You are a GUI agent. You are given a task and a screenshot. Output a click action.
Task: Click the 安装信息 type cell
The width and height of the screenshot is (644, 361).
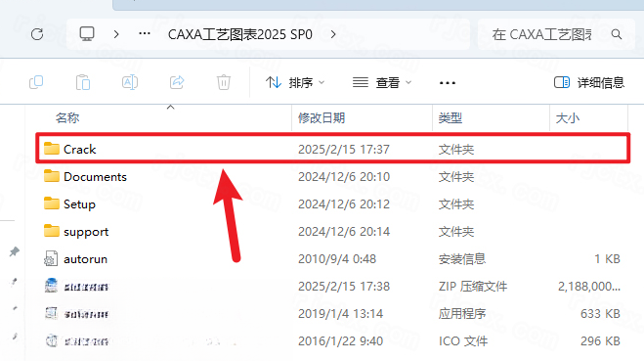tap(462, 259)
